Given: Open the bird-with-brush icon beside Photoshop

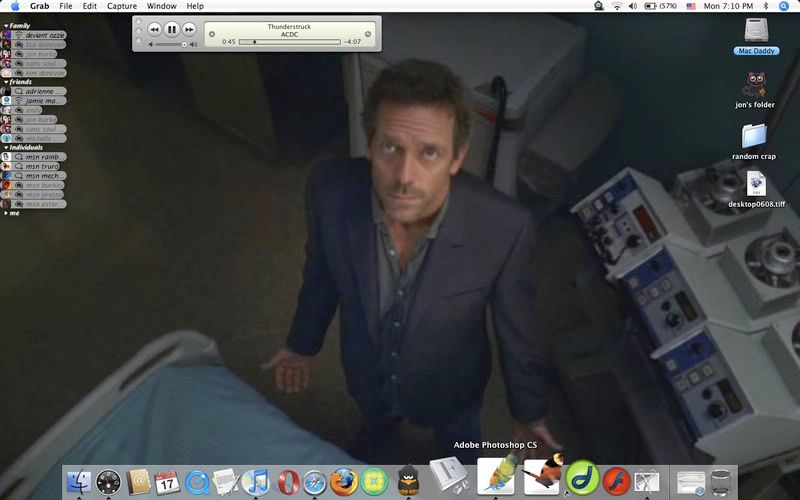Looking at the screenshot, I should (544, 474).
